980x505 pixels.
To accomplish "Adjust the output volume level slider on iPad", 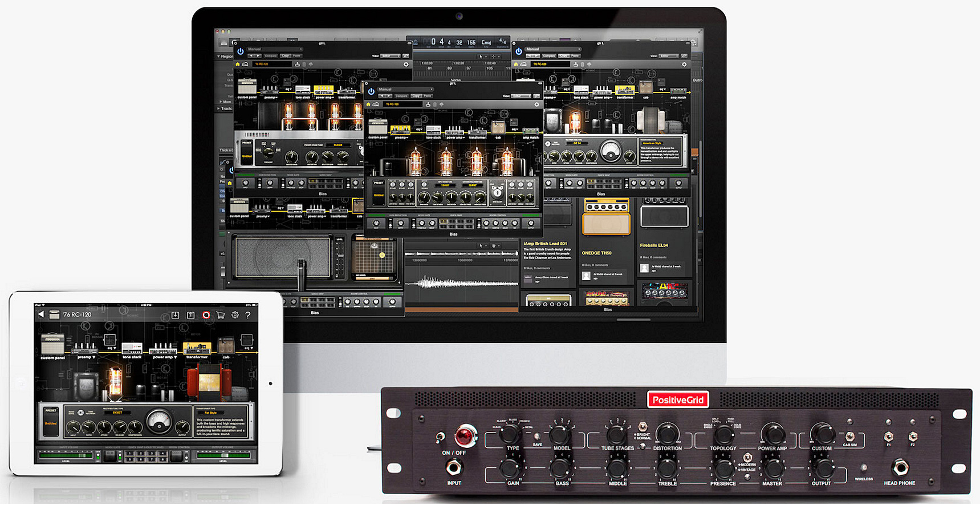I will [224, 455].
